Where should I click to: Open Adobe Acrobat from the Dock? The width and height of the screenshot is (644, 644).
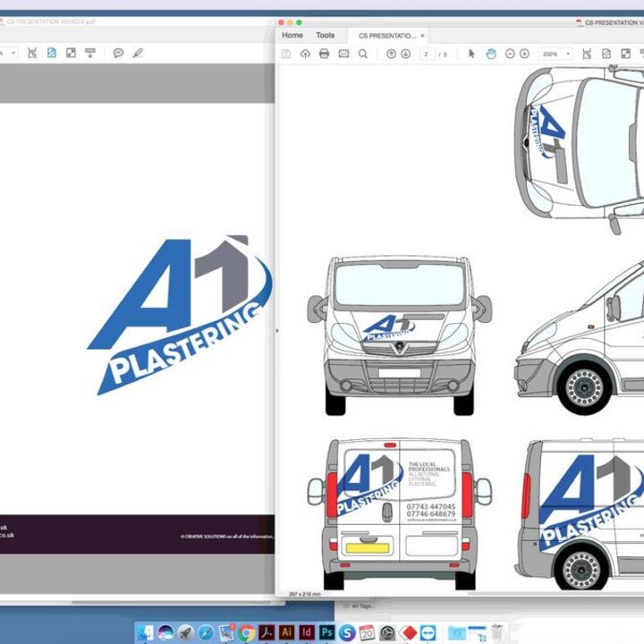click(x=267, y=632)
